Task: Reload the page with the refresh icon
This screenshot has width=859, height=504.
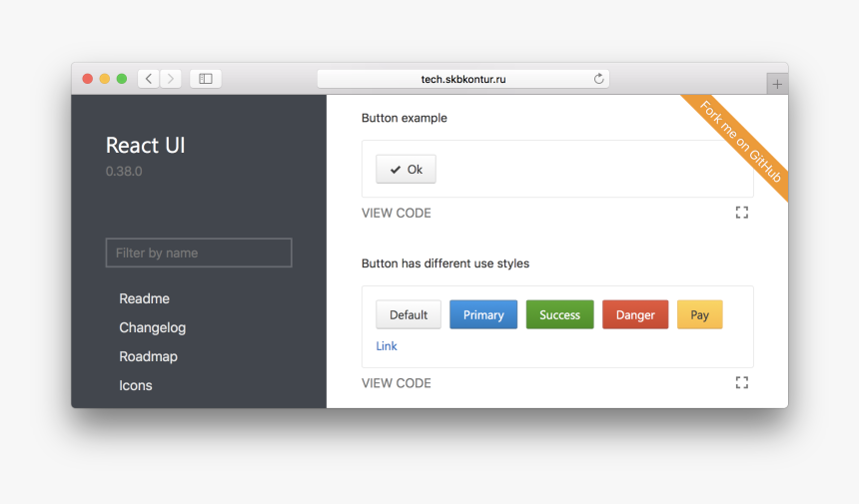Action: [x=598, y=79]
